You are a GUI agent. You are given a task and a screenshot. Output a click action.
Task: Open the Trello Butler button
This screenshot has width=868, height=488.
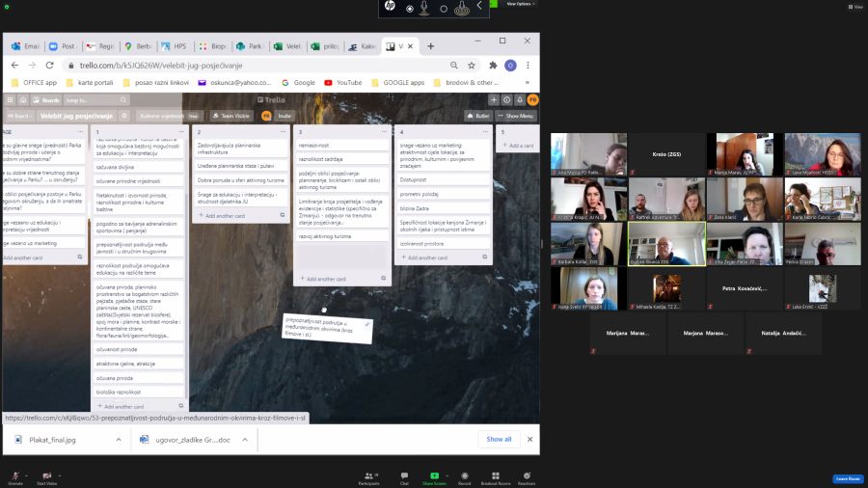pyautogui.click(x=478, y=116)
